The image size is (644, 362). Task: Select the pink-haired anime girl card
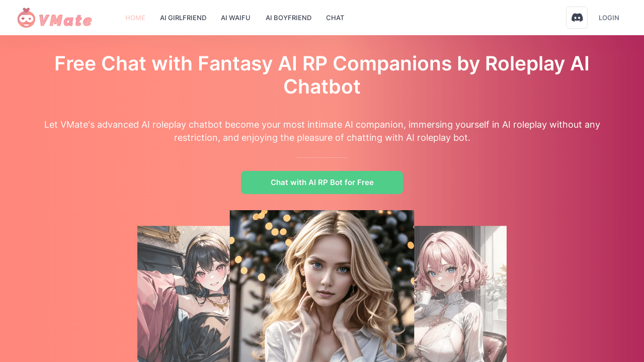pos(460,294)
